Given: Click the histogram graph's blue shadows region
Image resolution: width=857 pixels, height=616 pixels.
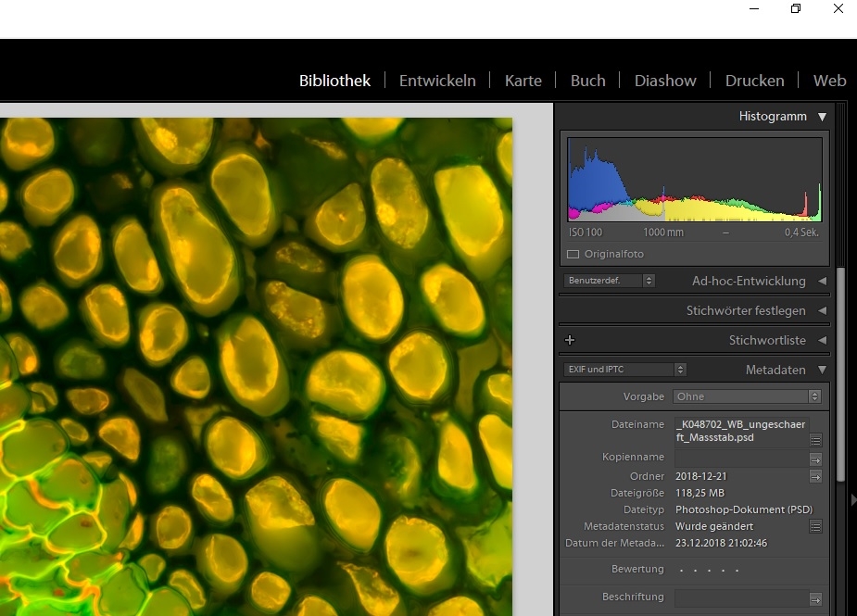Looking at the screenshot, I should 595,185.
